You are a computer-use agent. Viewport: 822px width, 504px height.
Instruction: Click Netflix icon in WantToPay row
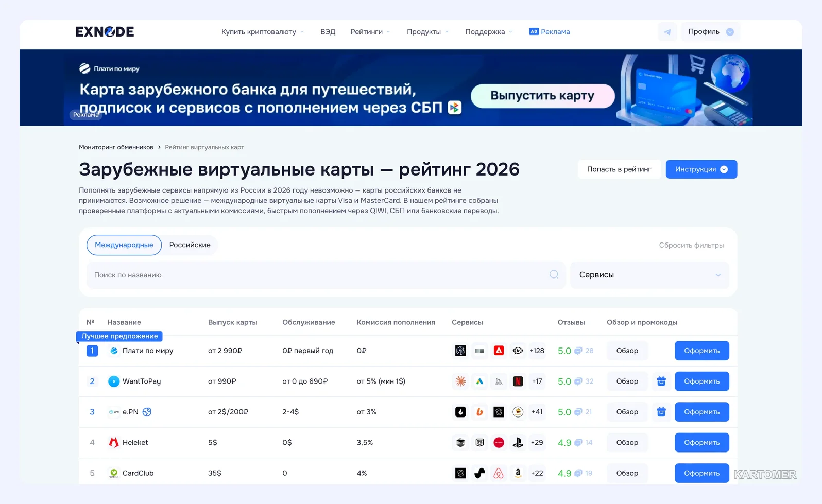pyautogui.click(x=518, y=381)
